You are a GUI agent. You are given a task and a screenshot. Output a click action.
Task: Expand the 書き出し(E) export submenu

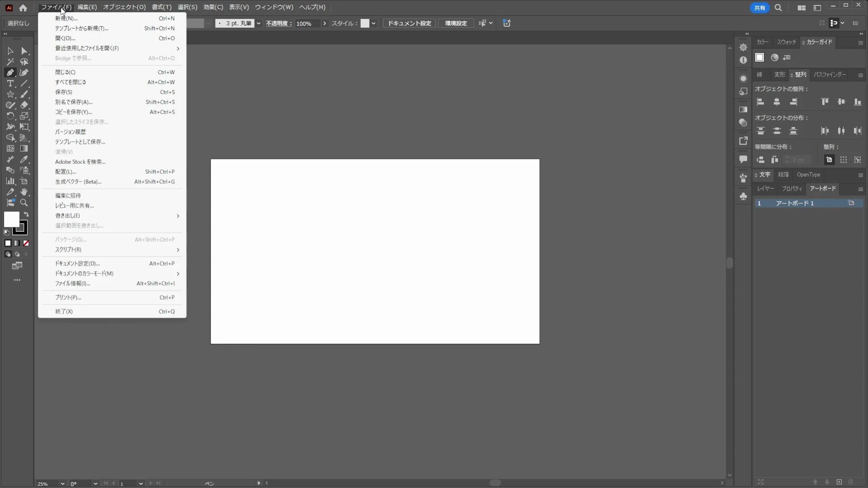coord(112,216)
